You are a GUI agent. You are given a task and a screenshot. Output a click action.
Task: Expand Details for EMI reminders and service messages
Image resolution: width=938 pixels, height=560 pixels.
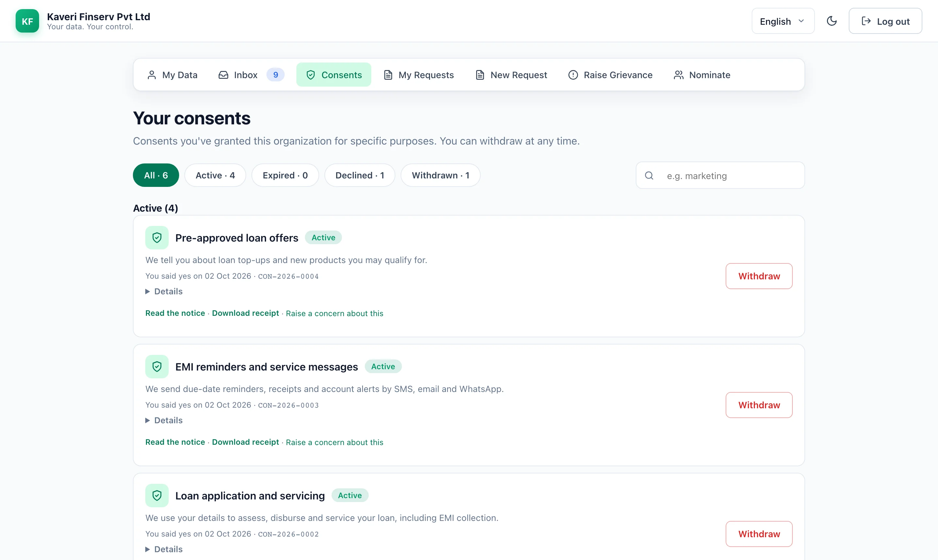164,420
